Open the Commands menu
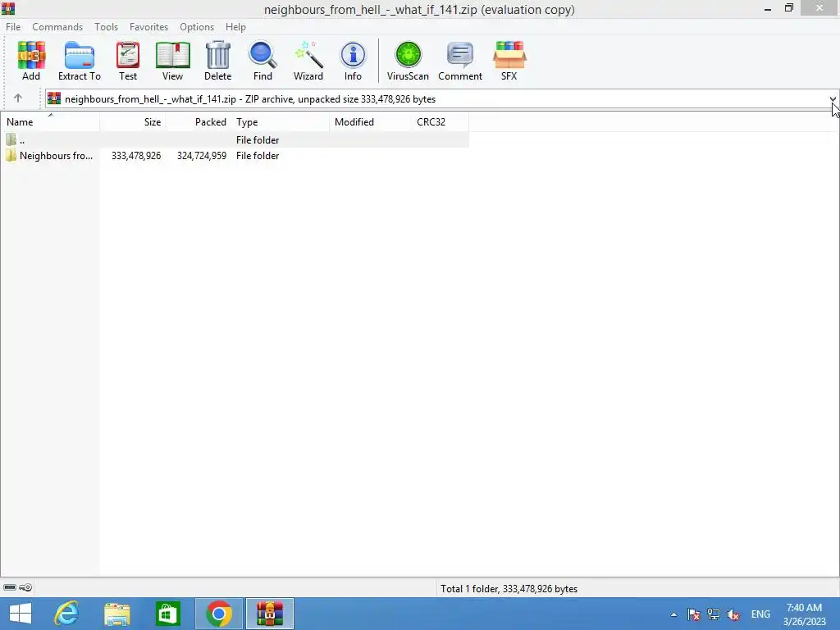 pyautogui.click(x=57, y=27)
